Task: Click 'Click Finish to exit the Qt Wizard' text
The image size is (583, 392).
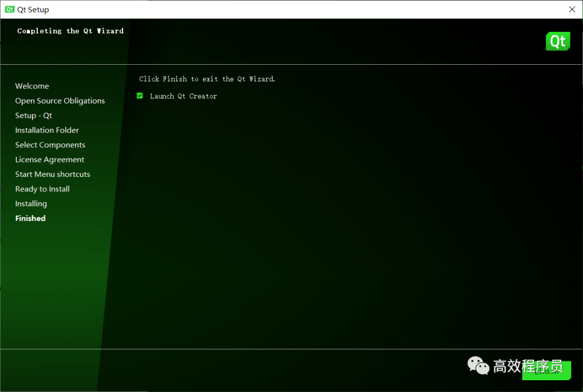Action: (x=207, y=79)
